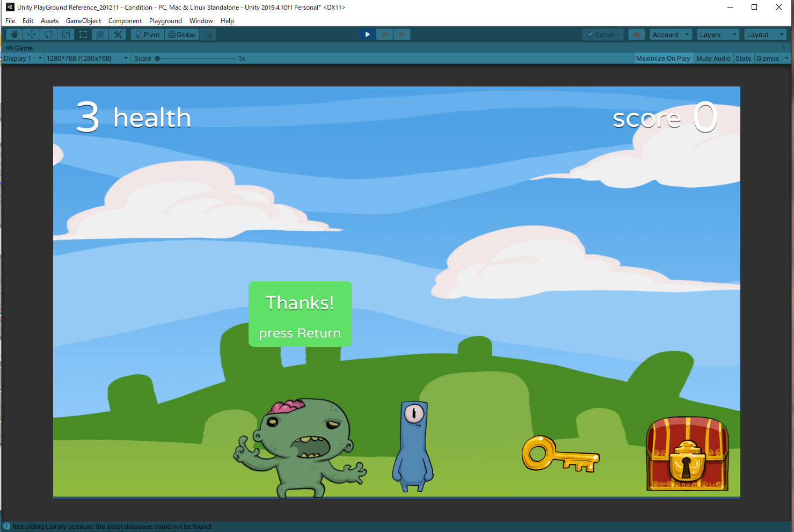Open the Layout dropdown

[766, 34]
